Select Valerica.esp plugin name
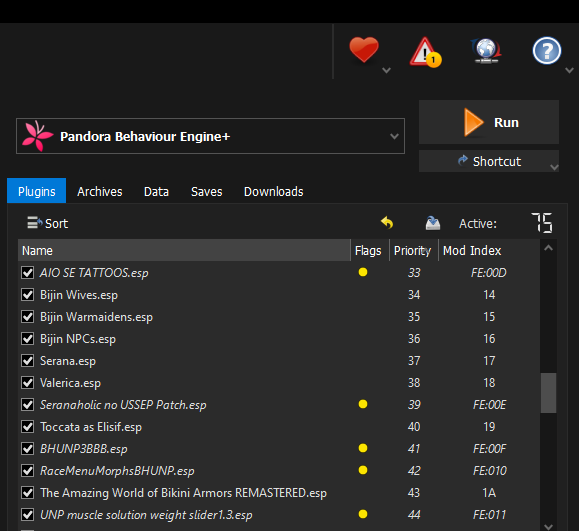The height and width of the screenshot is (531, 579). (70, 383)
